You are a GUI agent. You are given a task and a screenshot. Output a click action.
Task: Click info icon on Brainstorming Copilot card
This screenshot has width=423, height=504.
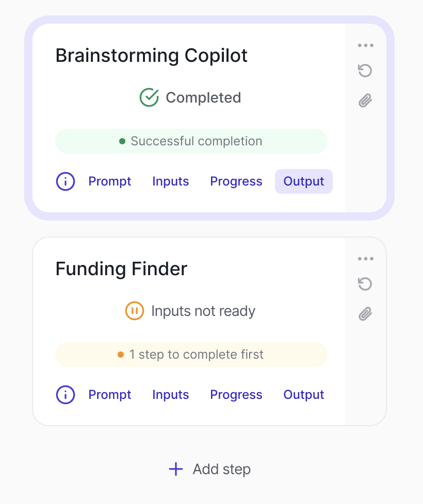(x=66, y=181)
